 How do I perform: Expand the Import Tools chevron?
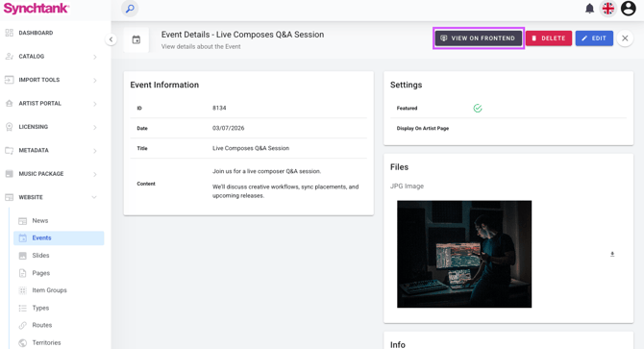94,80
